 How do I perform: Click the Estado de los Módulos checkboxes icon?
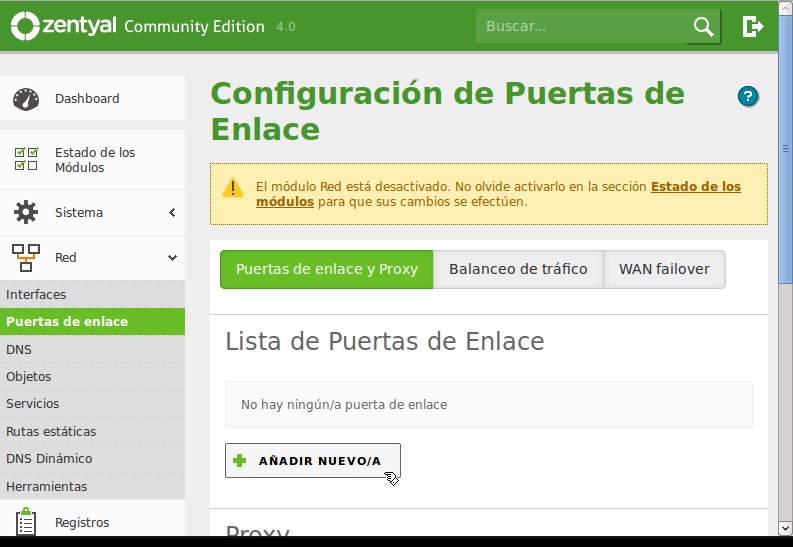coord(26,159)
